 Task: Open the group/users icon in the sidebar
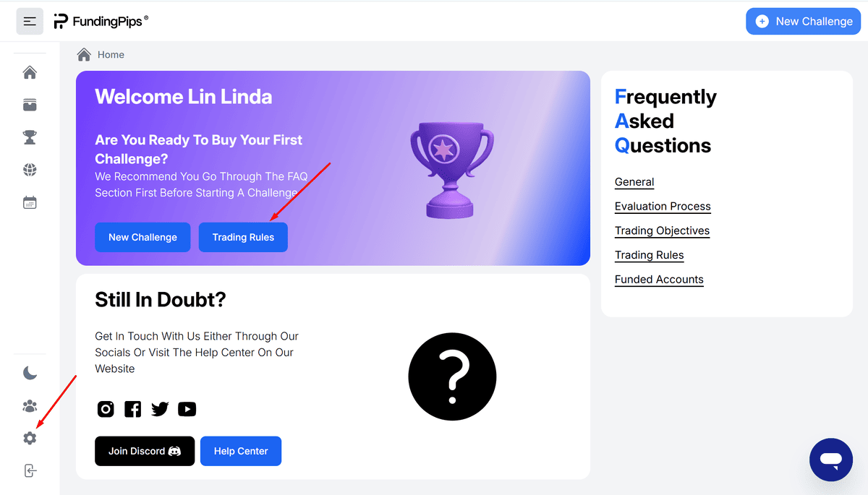30,406
